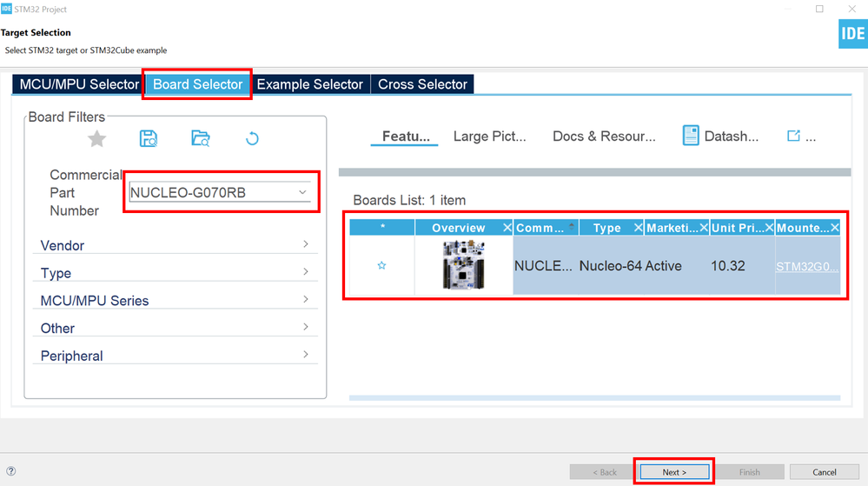Expand the Vendor filter section
Viewport: 868px width, 486px height.
click(175, 245)
